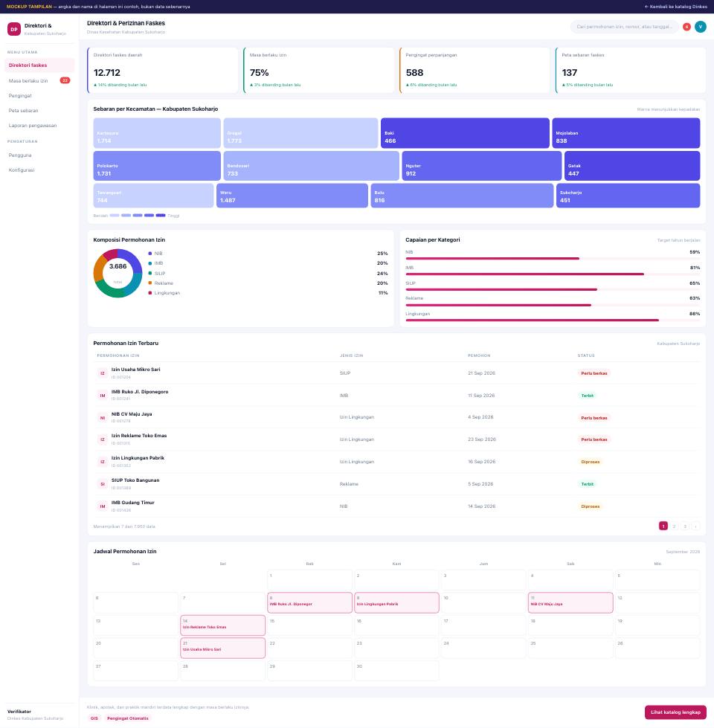Click Diproses status of Izin Lingkungan Pabrik
714x728 pixels.
[x=590, y=462]
